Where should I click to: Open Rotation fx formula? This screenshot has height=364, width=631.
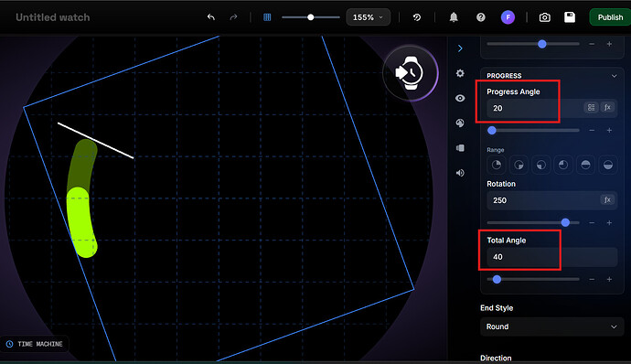607,199
